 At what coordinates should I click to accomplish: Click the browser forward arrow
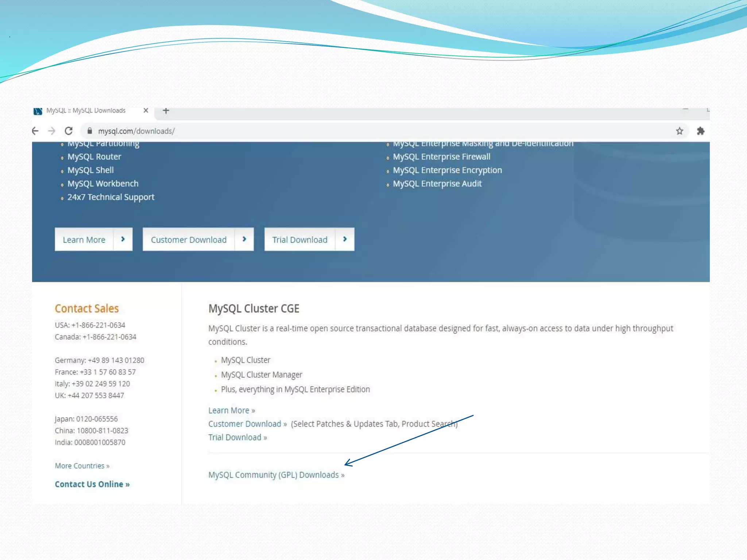[52, 131]
